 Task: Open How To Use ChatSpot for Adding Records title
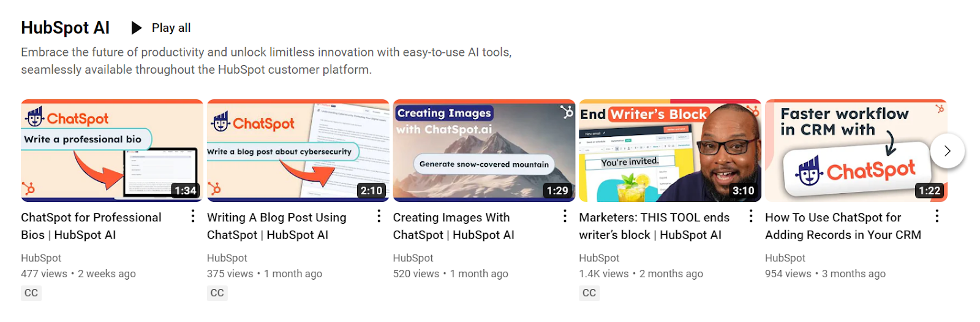click(x=843, y=226)
